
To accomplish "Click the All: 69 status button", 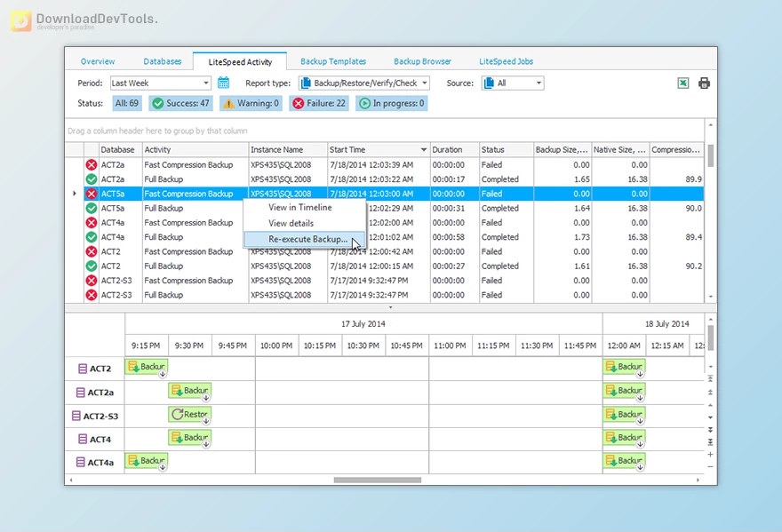I will [x=126, y=104].
